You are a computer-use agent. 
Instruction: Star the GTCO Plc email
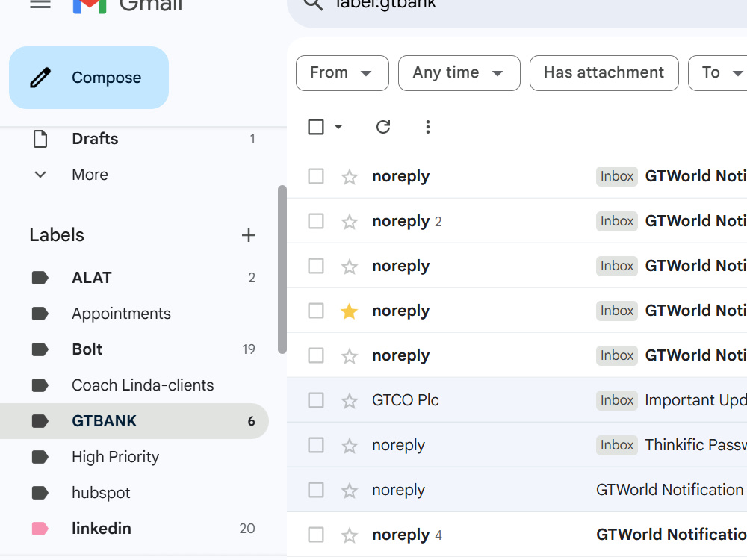tap(349, 400)
